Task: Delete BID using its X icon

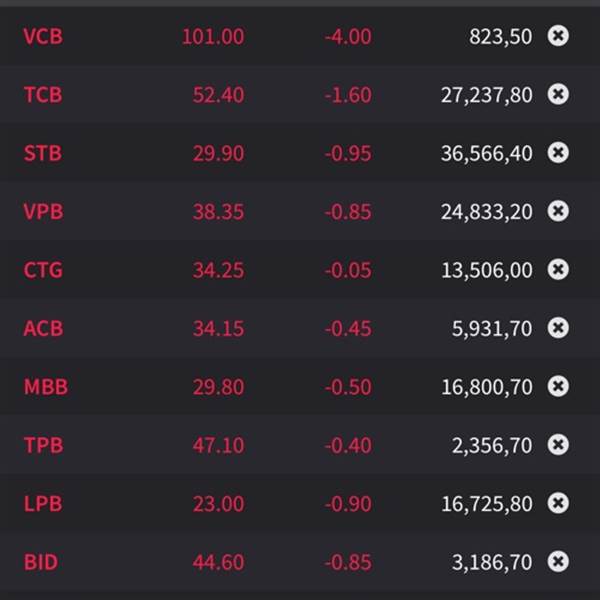Action: [558, 561]
